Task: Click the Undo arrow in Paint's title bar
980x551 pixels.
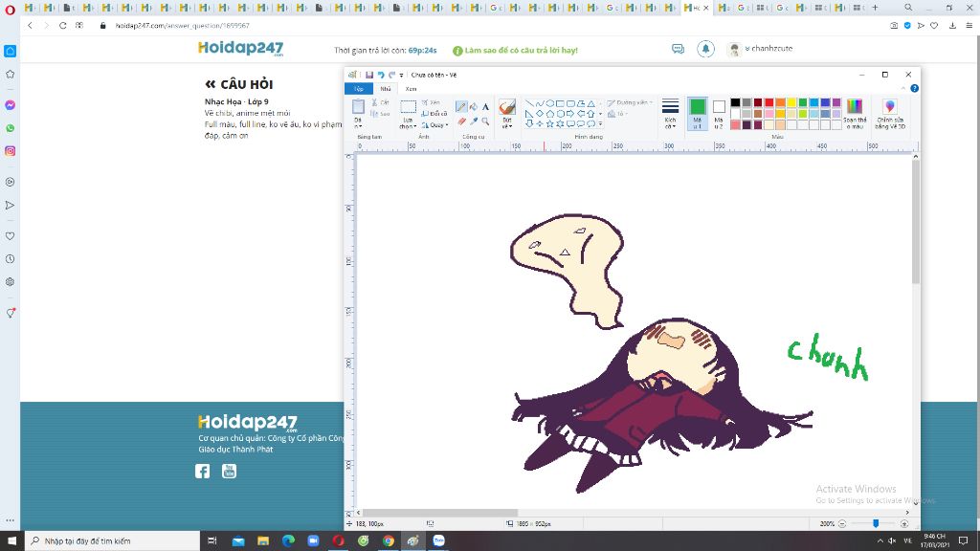Action: pos(381,75)
